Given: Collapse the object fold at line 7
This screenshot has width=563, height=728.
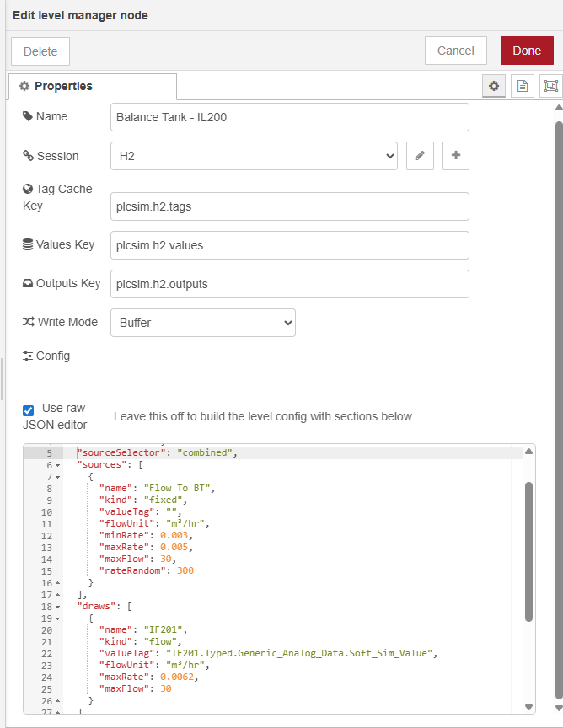Looking at the screenshot, I should tap(57, 477).
